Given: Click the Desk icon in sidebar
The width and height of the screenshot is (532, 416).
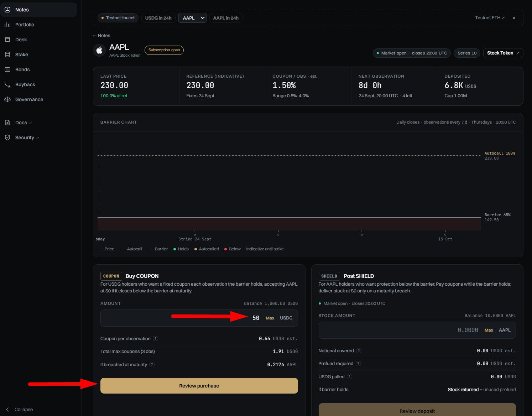Looking at the screenshot, I should pyautogui.click(x=7, y=40).
